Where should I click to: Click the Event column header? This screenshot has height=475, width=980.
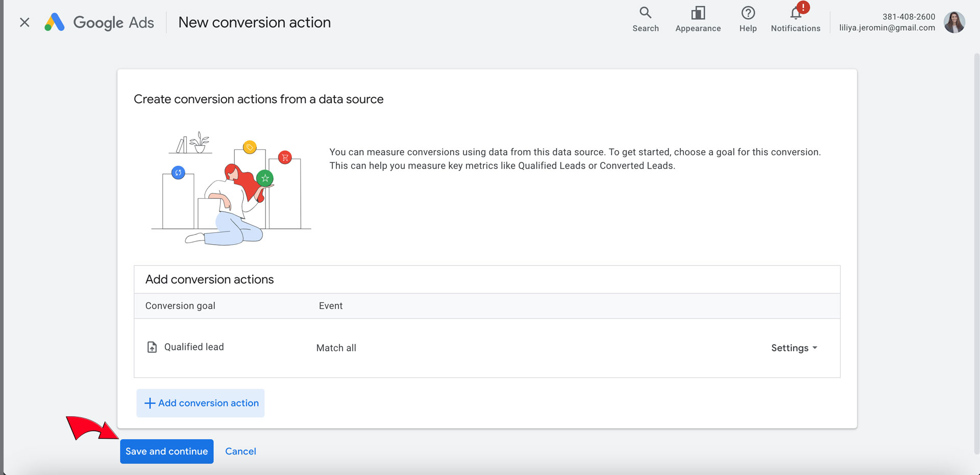[331, 306]
